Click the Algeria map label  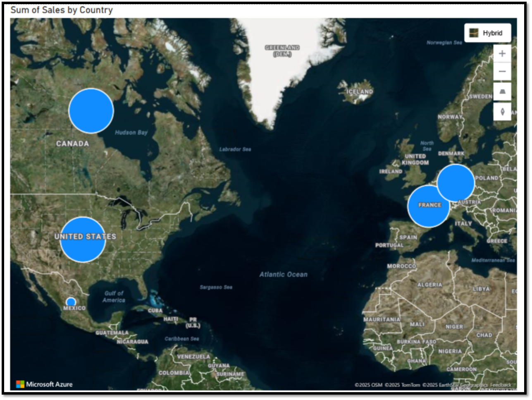point(429,285)
